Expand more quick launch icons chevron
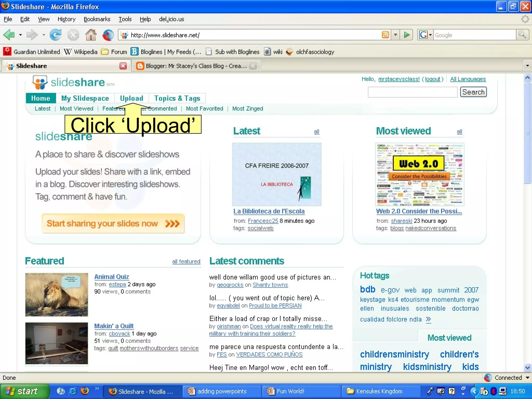The height and width of the screenshot is (399, 532). [97, 389]
